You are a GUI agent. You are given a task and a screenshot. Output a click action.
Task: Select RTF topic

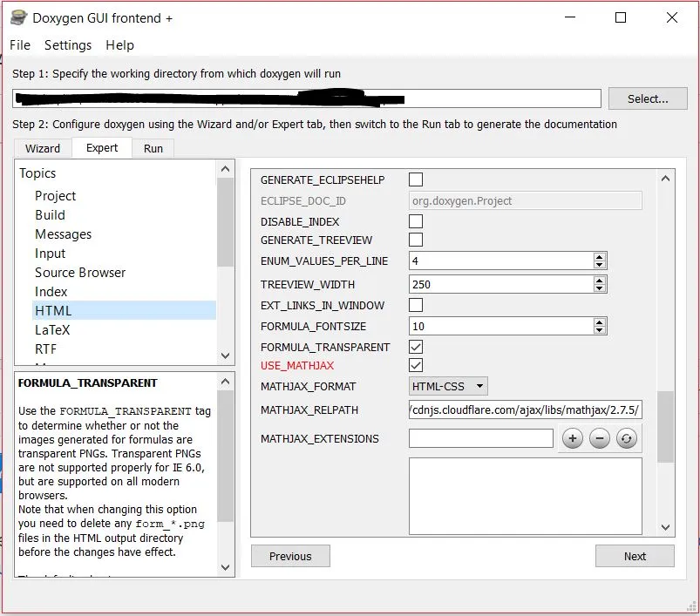pos(45,349)
